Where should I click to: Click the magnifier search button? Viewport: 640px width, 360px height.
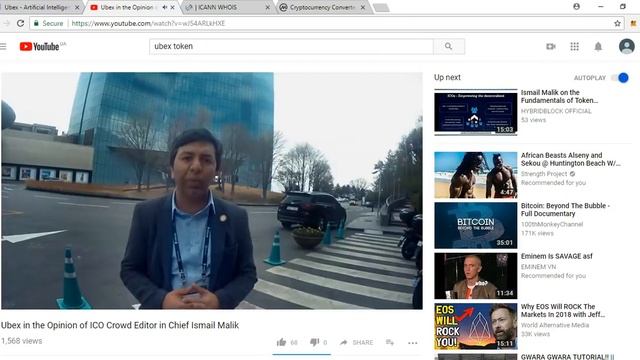pyautogui.click(x=449, y=47)
